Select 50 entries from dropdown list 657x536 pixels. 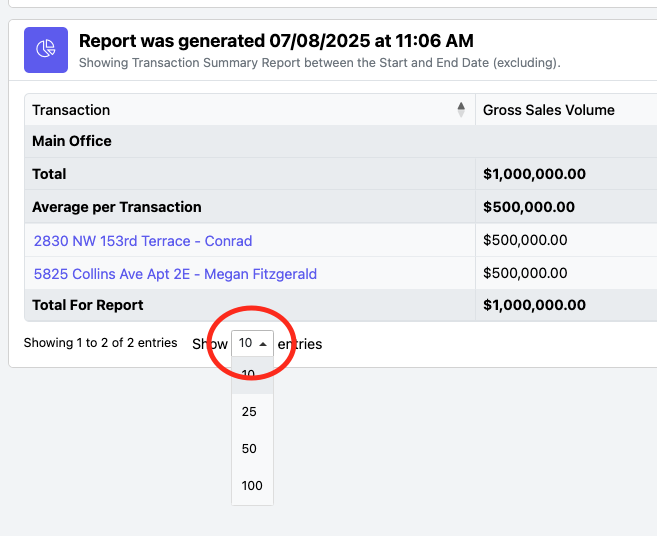[x=252, y=448]
